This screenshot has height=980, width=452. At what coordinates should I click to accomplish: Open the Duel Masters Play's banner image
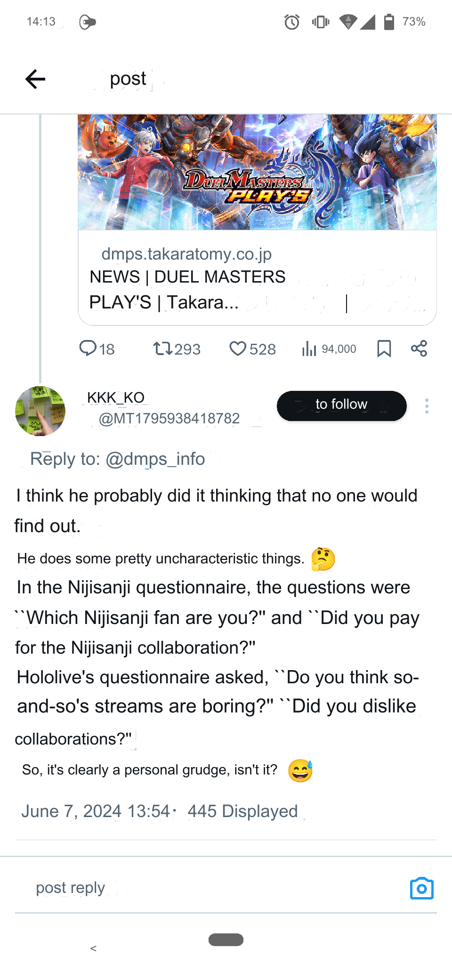tap(257, 172)
